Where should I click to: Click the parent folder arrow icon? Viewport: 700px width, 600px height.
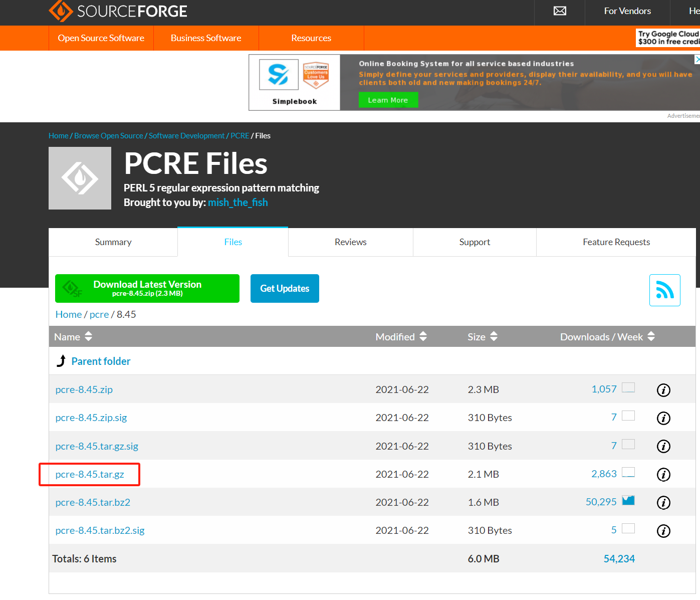pyautogui.click(x=61, y=361)
